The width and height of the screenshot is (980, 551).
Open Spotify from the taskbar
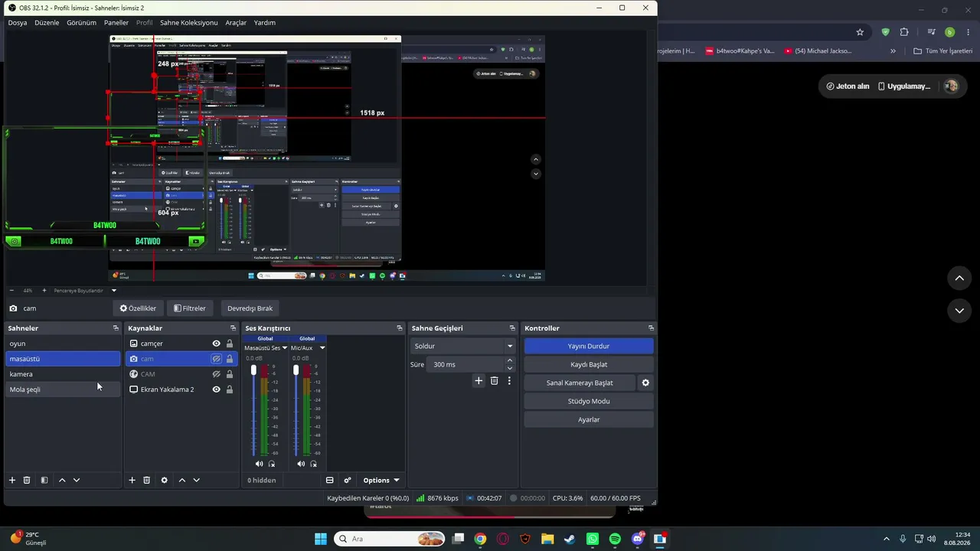pos(615,539)
